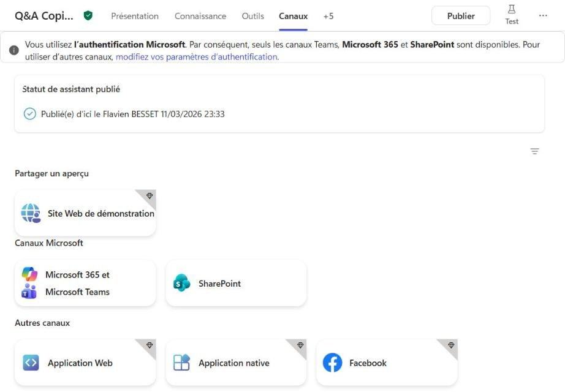Click the info circle icon in banner

coord(14,50)
